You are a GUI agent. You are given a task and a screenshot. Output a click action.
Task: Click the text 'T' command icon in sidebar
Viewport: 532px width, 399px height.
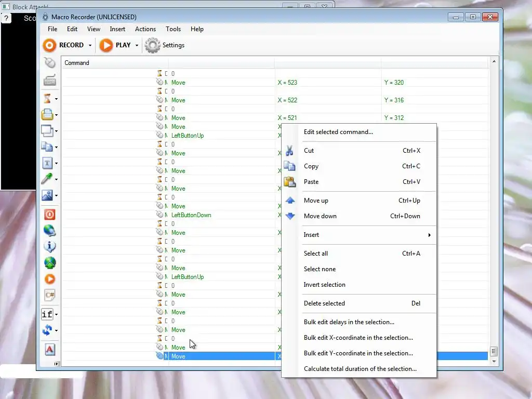47,163
